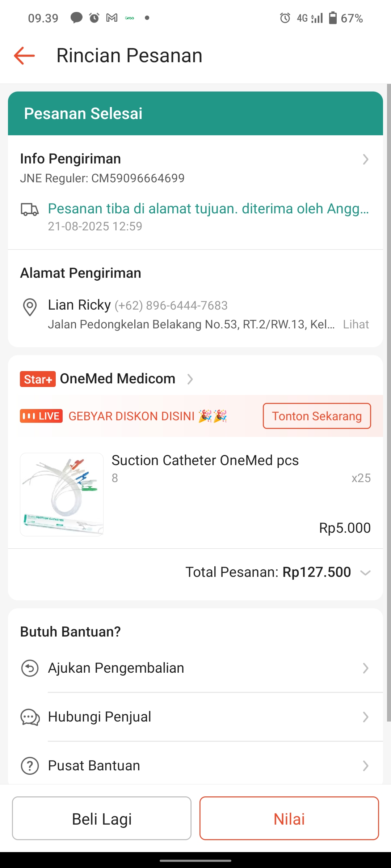Screen dimensions: 391x868
Task: Open the Suction Catheter product thumbnail
Action: click(x=62, y=494)
